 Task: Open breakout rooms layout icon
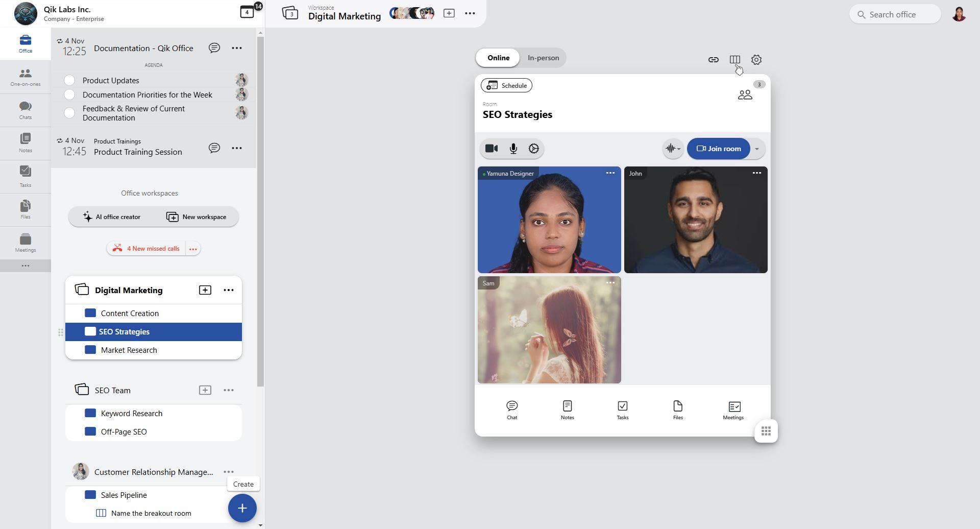734,60
